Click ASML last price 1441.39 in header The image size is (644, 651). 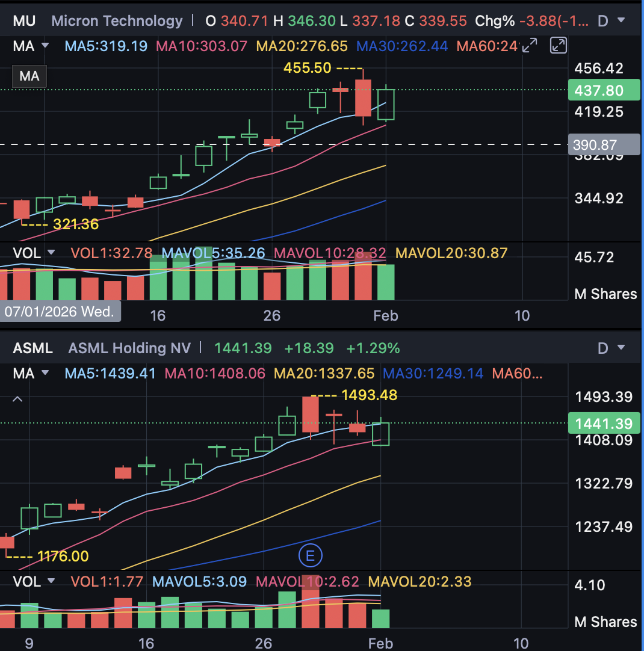point(243,348)
